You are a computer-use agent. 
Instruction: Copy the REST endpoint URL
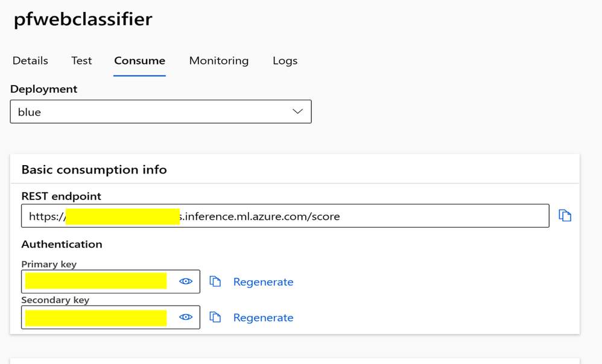click(565, 216)
